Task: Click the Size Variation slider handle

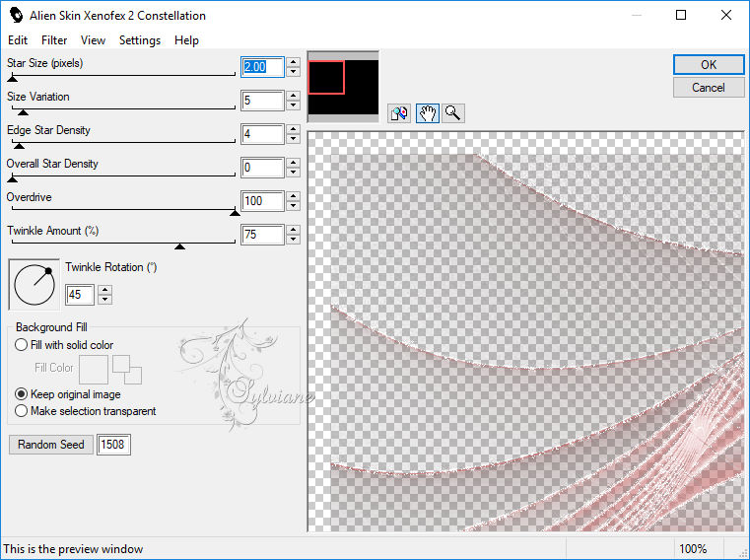Action: 23,112
